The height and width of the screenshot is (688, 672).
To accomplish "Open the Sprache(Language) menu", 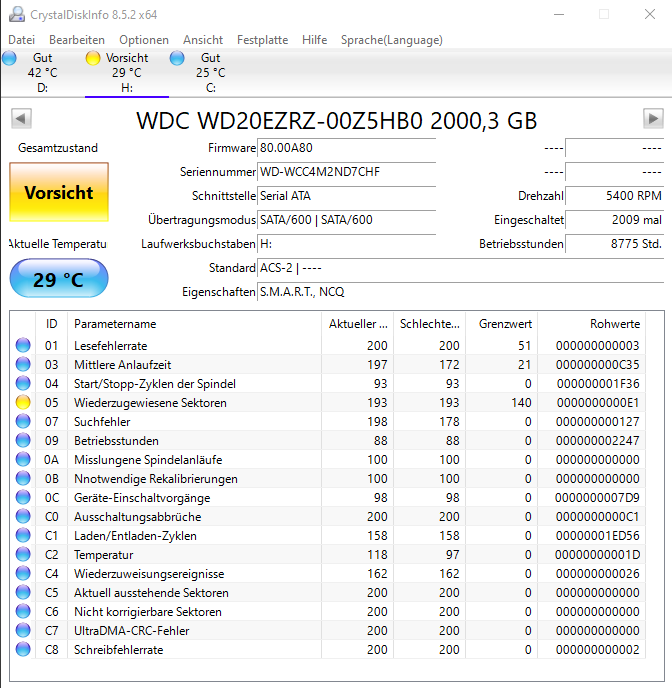I will pyautogui.click(x=392, y=40).
